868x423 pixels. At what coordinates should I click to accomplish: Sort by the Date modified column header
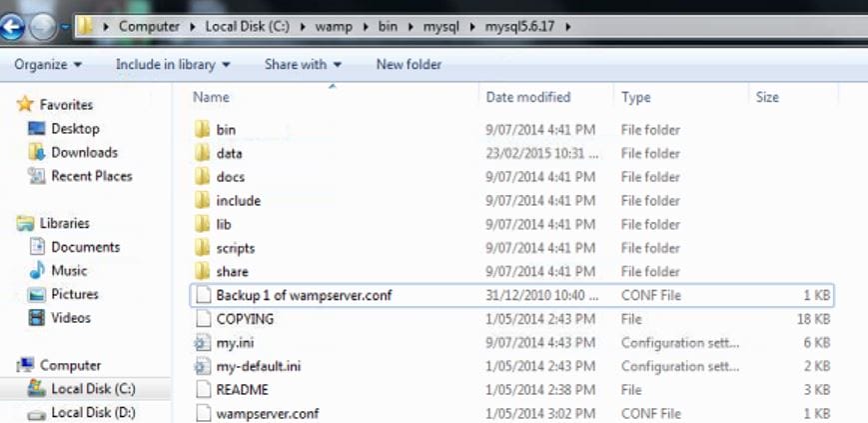coord(528,97)
